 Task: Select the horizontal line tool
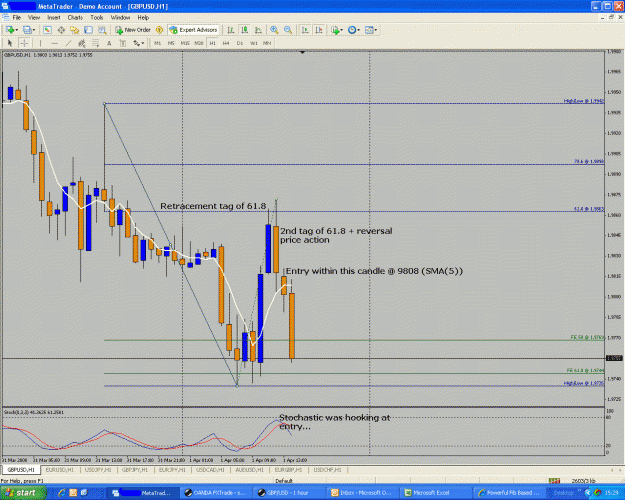[x=54, y=43]
